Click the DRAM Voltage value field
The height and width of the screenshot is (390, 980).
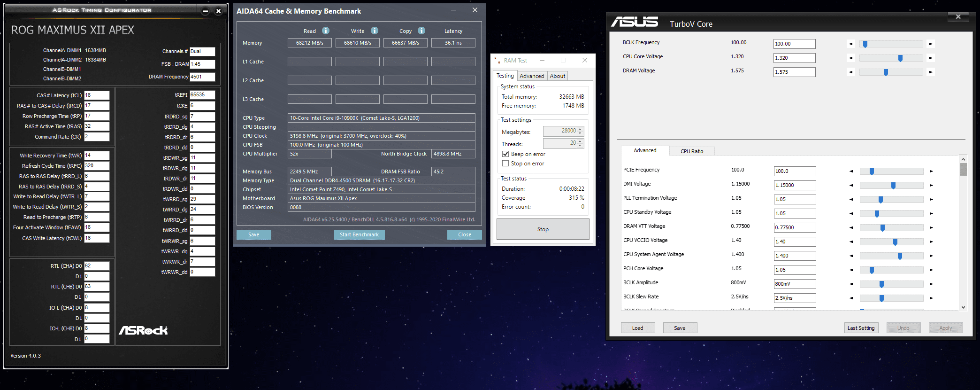(794, 72)
